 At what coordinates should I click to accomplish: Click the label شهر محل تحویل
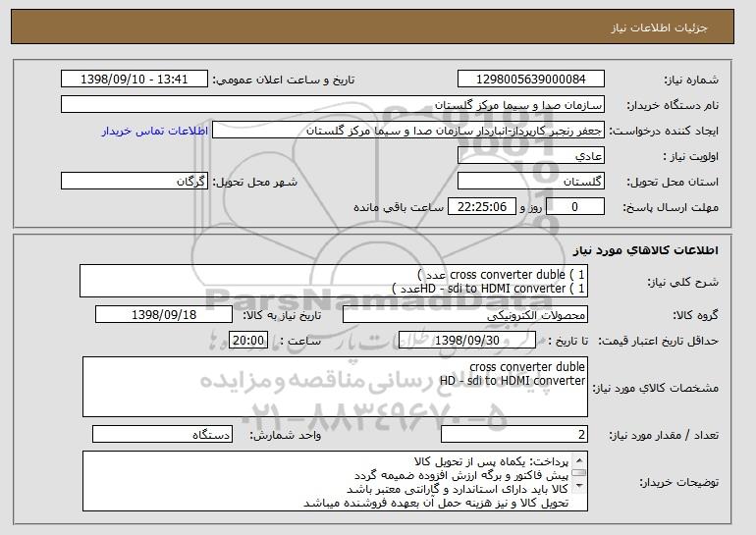(x=255, y=182)
